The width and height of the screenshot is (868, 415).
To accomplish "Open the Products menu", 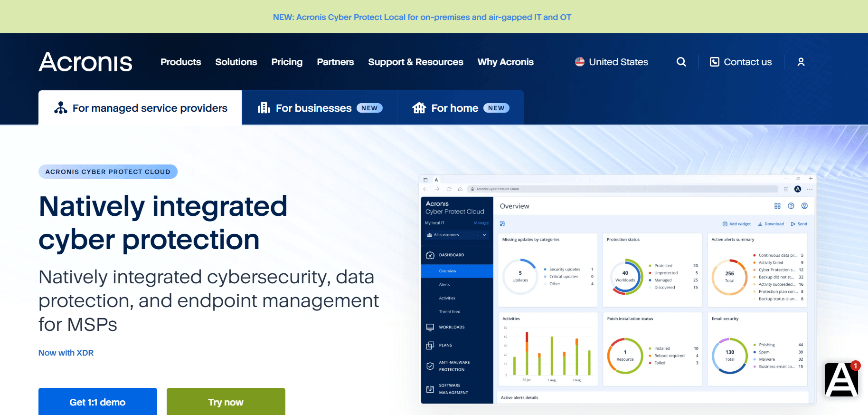I will point(181,62).
